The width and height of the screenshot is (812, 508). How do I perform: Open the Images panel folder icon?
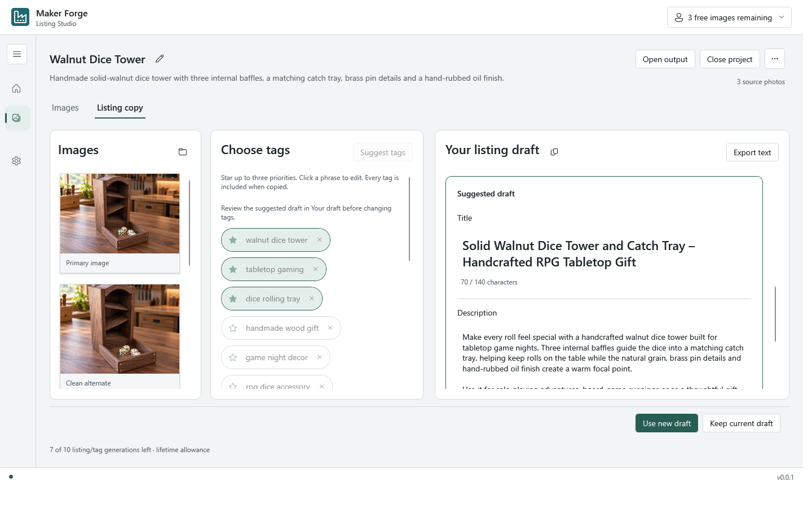point(183,152)
